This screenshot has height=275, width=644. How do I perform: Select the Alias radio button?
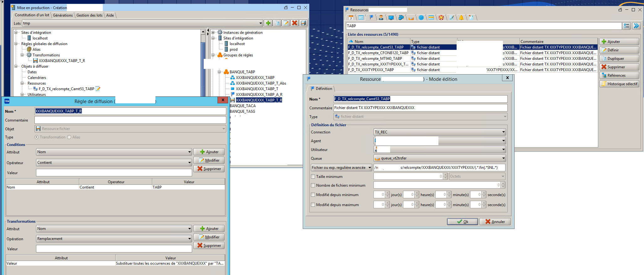[69, 137]
